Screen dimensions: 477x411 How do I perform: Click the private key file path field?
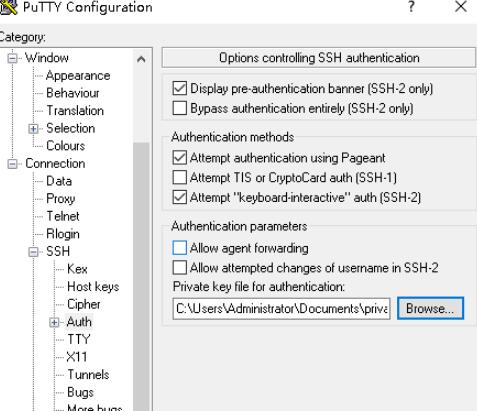[281, 309]
